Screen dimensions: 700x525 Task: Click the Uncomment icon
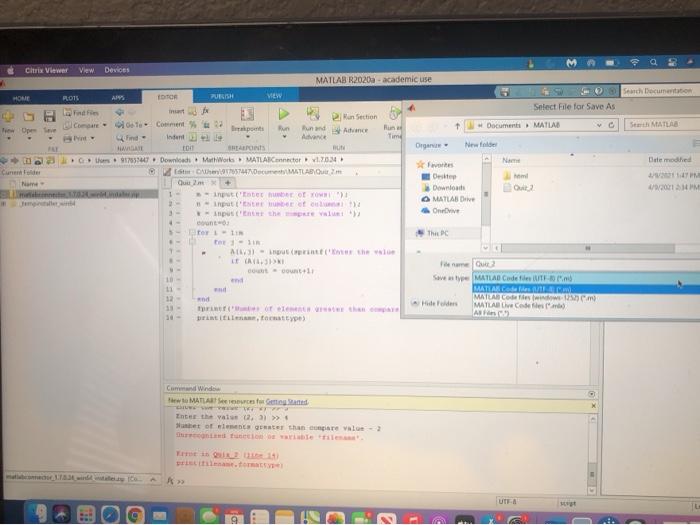[206, 125]
